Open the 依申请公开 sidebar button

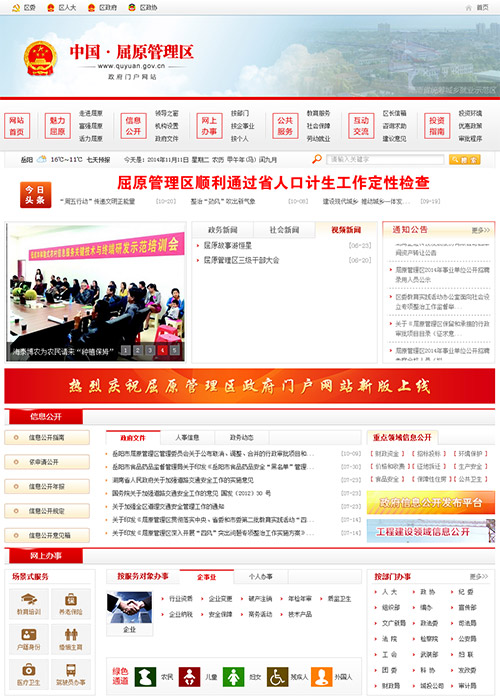pos(47,462)
